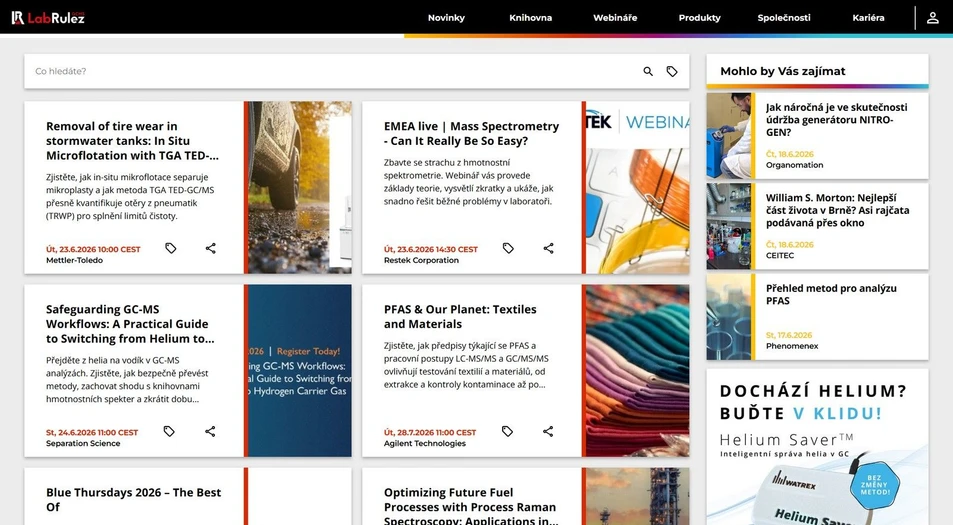Click the Restek webinar banner image
The height and width of the screenshot is (525, 953).
(638, 187)
